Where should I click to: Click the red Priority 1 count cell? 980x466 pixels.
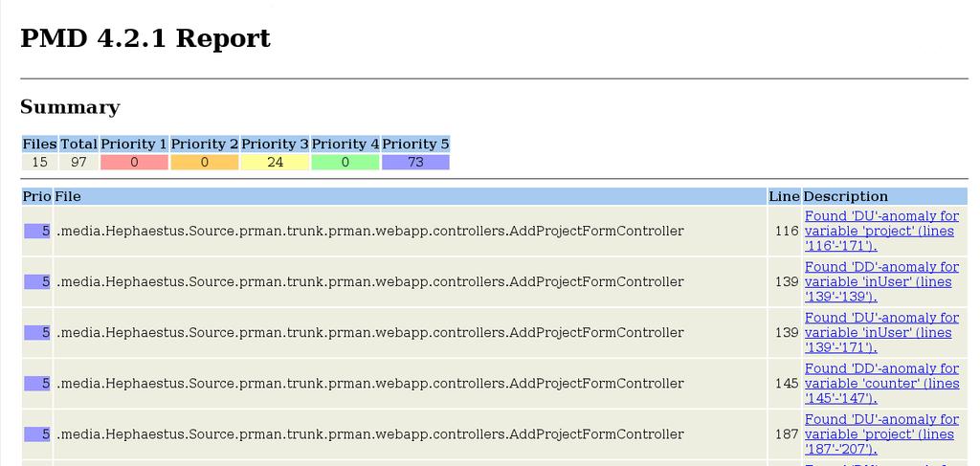pos(134,163)
